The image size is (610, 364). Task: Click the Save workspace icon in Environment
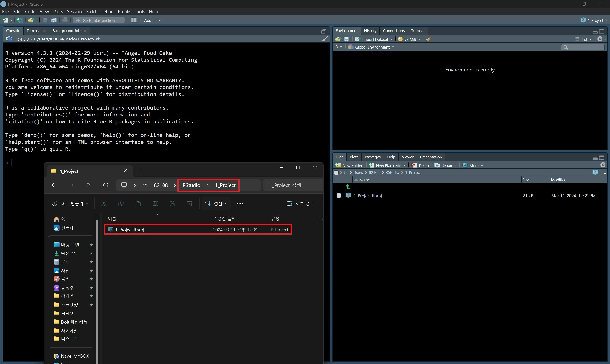pyautogui.click(x=346, y=39)
